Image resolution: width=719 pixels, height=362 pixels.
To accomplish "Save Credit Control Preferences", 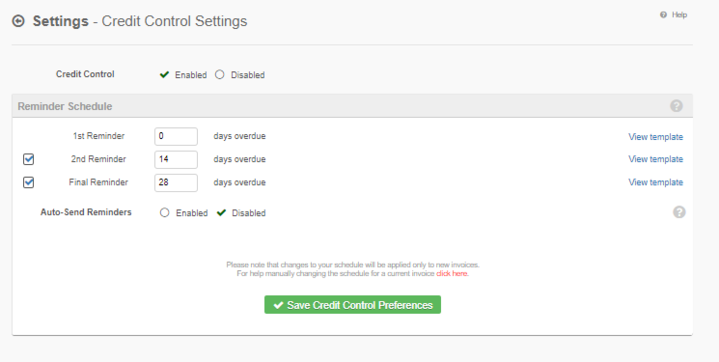I will click(353, 305).
